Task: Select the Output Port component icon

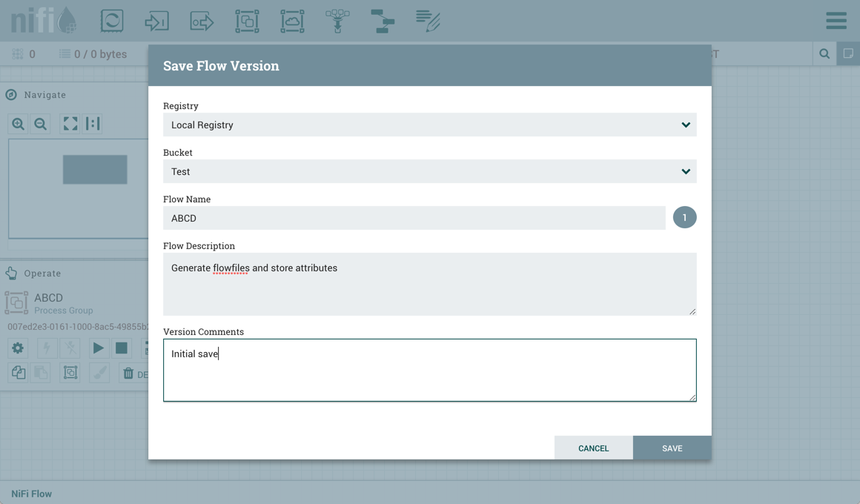Action: pyautogui.click(x=202, y=21)
